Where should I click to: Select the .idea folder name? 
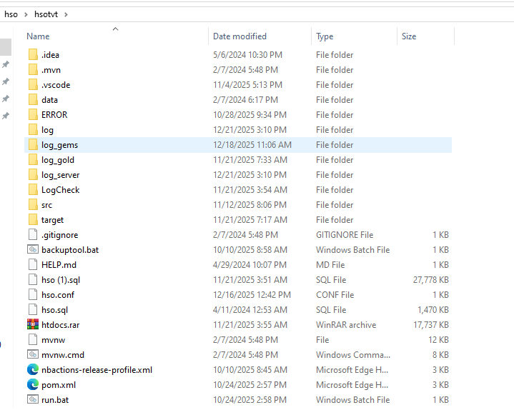tap(50, 55)
